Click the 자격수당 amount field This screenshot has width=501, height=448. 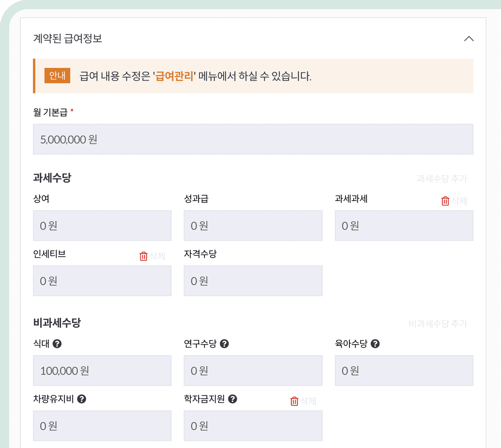pyautogui.click(x=253, y=281)
